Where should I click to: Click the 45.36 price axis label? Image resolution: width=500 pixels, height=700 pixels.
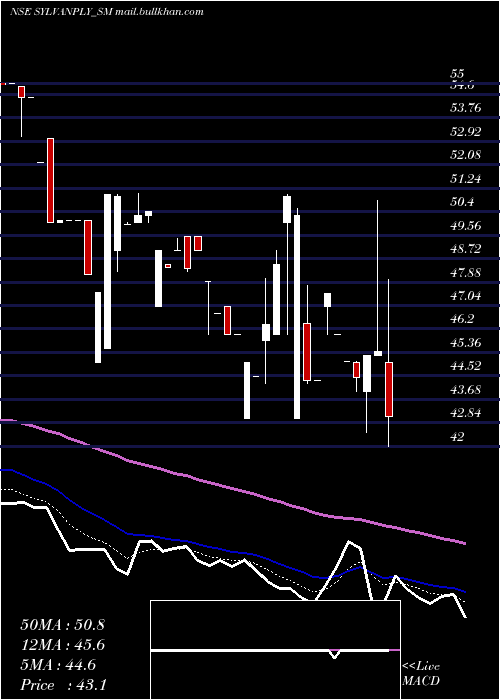466,343
